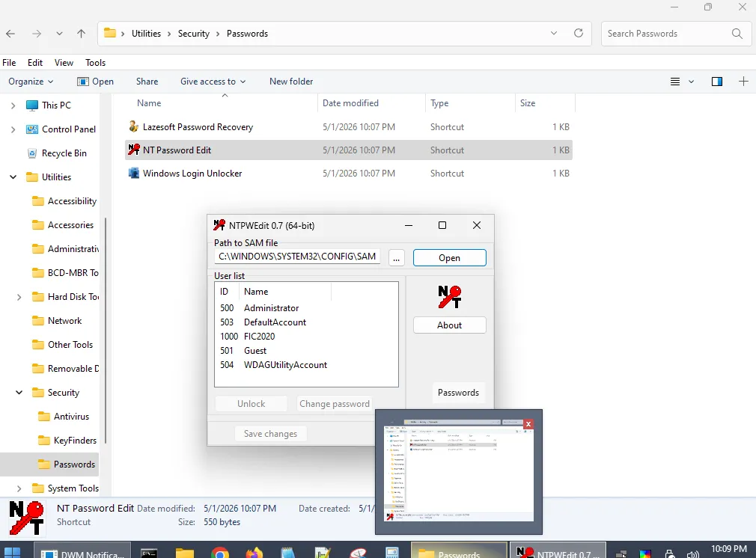This screenshot has width=756, height=558.
Task: Click the NT Password Edit icon in details pane
Action: pyautogui.click(x=26, y=518)
